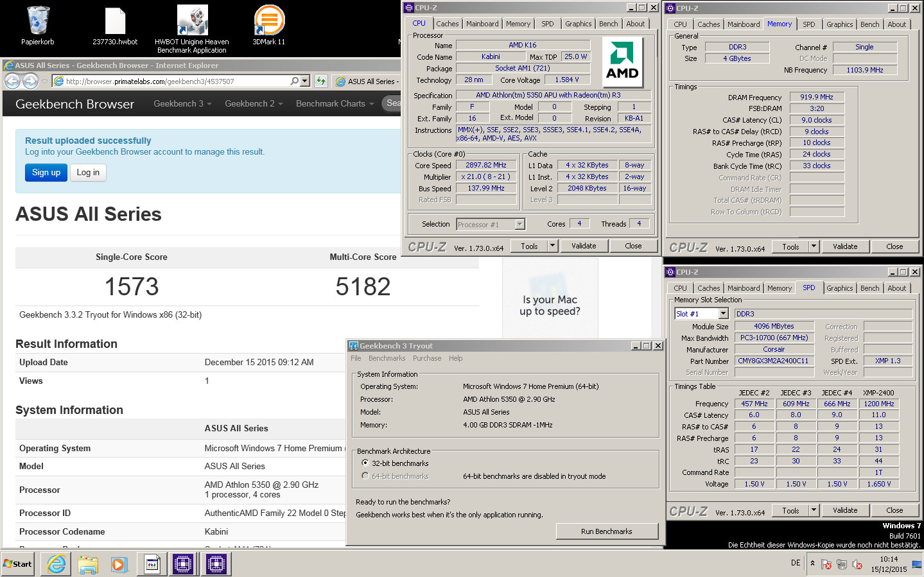Open the Slot #1 memory slot dropdown

point(723,313)
